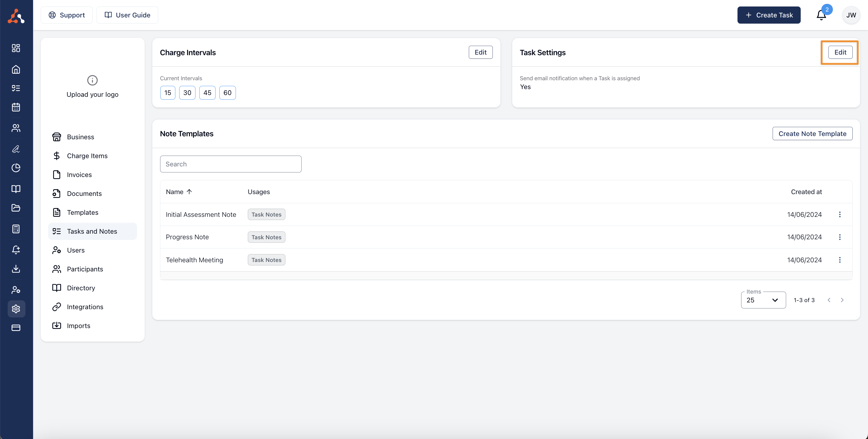The width and height of the screenshot is (868, 439).
Task: Click Create Note Template button
Action: click(x=812, y=134)
